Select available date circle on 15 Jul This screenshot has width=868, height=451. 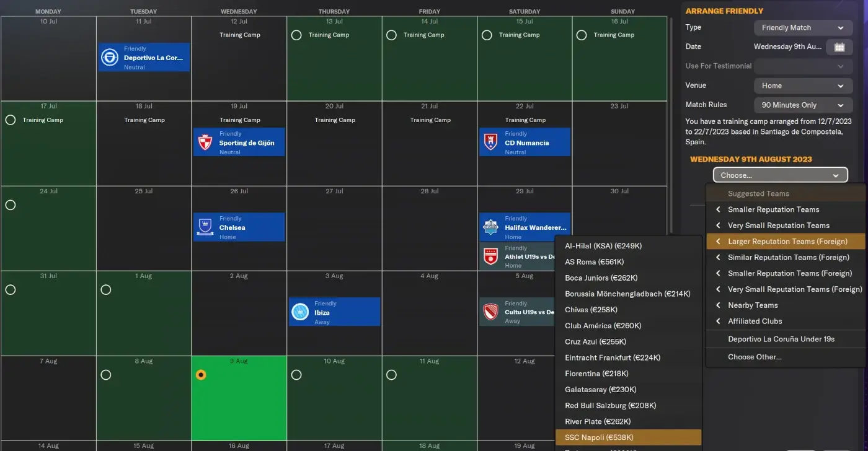point(487,35)
